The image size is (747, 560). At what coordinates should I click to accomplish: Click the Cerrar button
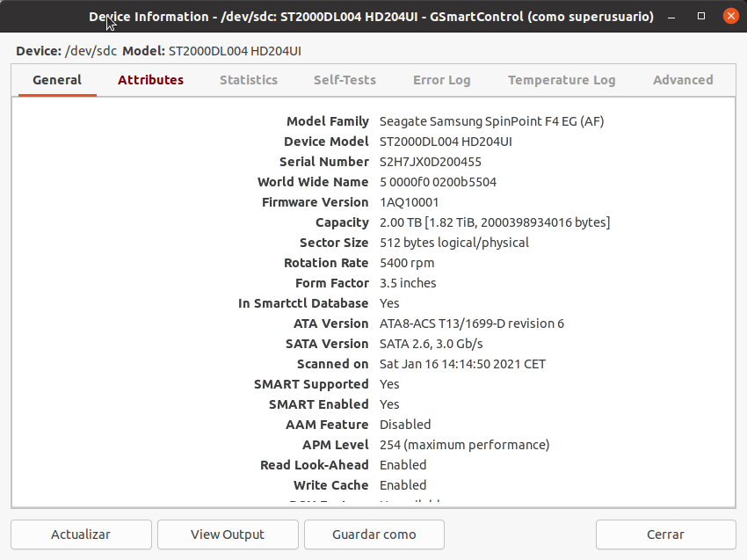[x=665, y=535]
